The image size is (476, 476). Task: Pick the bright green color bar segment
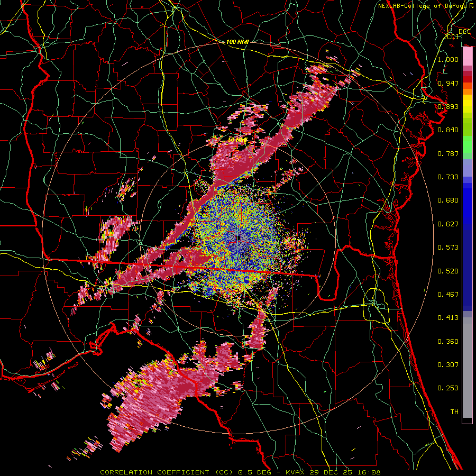click(x=467, y=144)
